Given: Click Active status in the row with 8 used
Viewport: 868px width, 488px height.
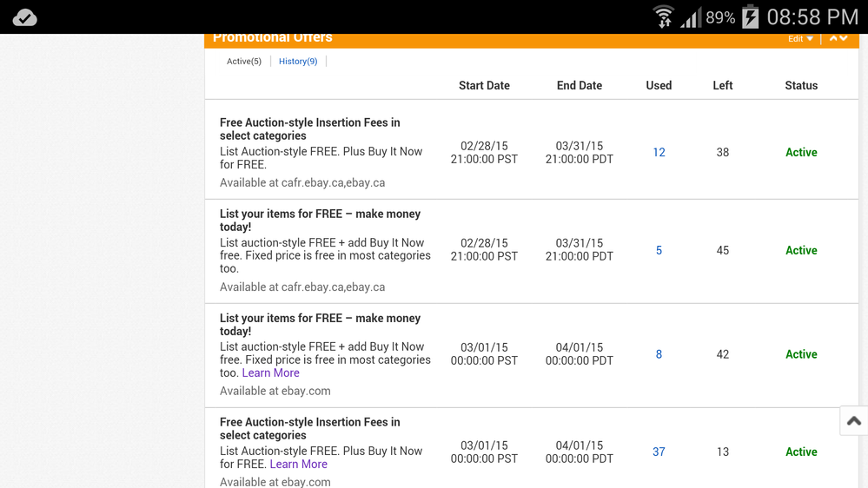Looking at the screenshot, I should click(x=801, y=354).
